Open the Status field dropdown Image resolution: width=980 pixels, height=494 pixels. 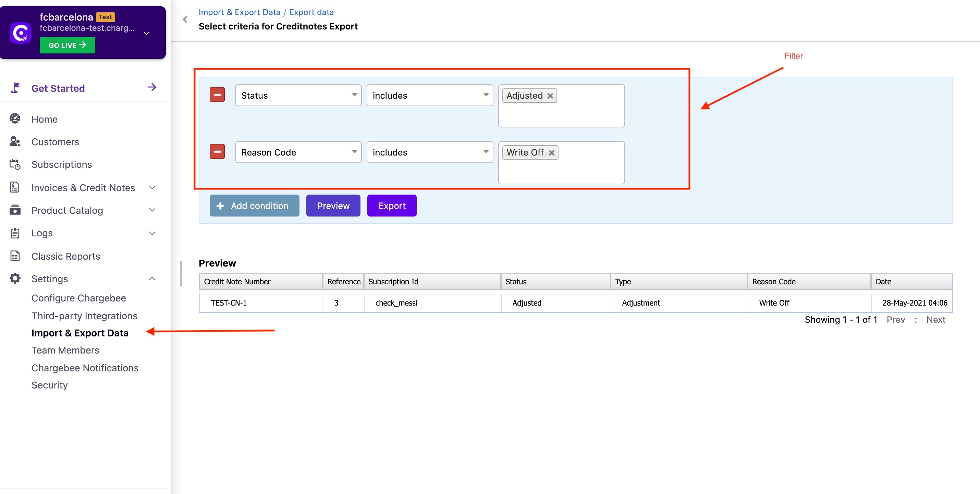[x=298, y=95]
